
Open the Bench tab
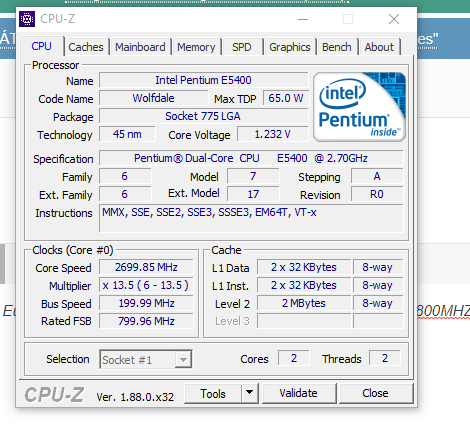click(x=337, y=47)
